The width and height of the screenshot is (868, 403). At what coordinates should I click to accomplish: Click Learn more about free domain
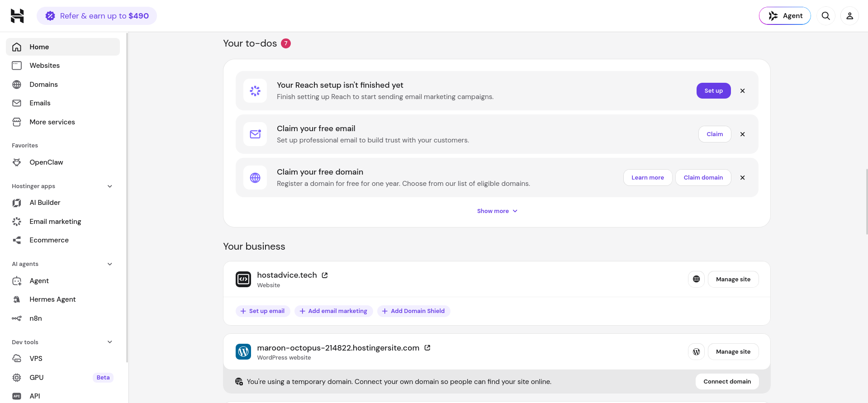[648, 178]
